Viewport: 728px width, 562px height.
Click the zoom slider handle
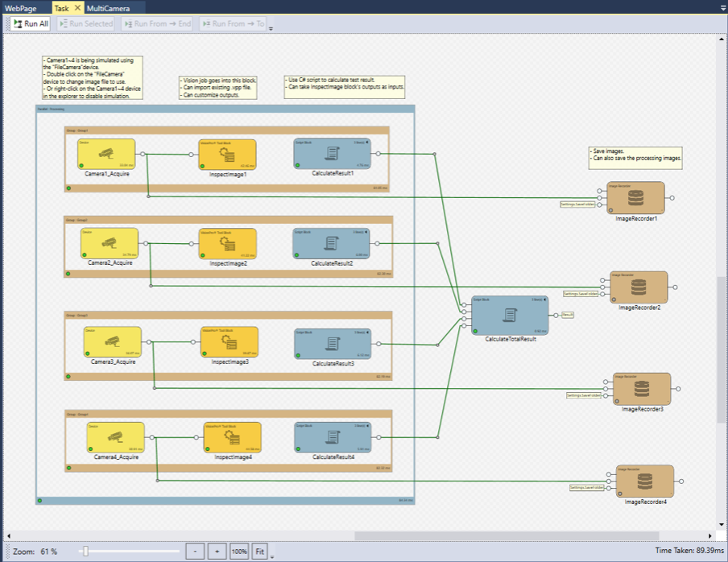tap(85, 552)
